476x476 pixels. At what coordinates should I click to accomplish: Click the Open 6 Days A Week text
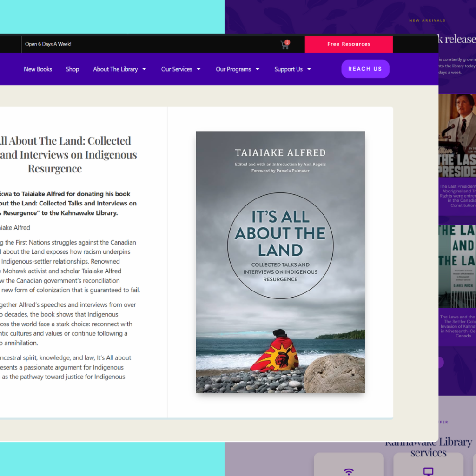(x=48, y=44)
